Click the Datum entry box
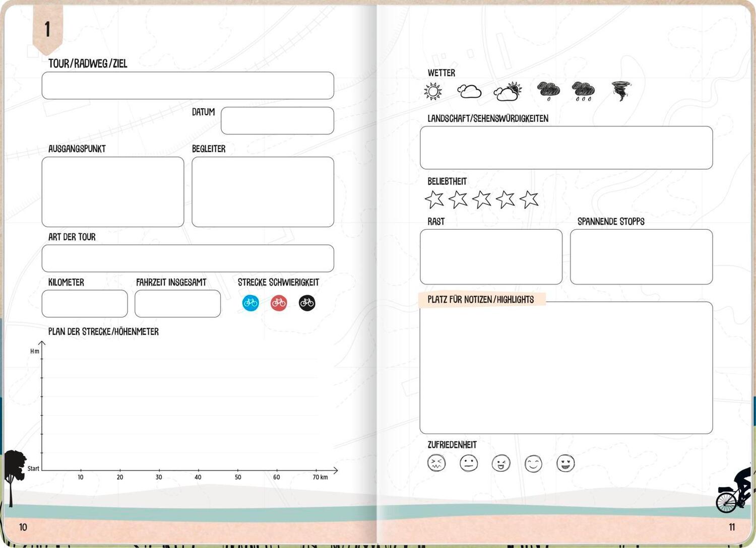 (277, 120)
